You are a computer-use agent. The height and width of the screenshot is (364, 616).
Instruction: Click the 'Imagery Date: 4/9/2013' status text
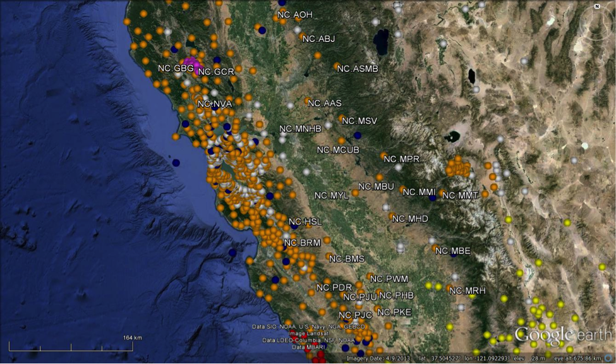377,358
